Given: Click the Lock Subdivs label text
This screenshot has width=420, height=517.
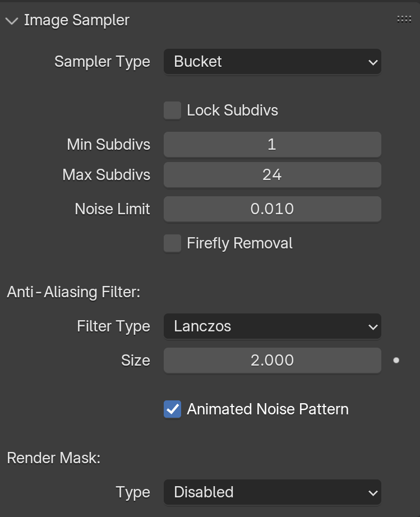Looking at the screenshot, I should [x=232, y=110].
